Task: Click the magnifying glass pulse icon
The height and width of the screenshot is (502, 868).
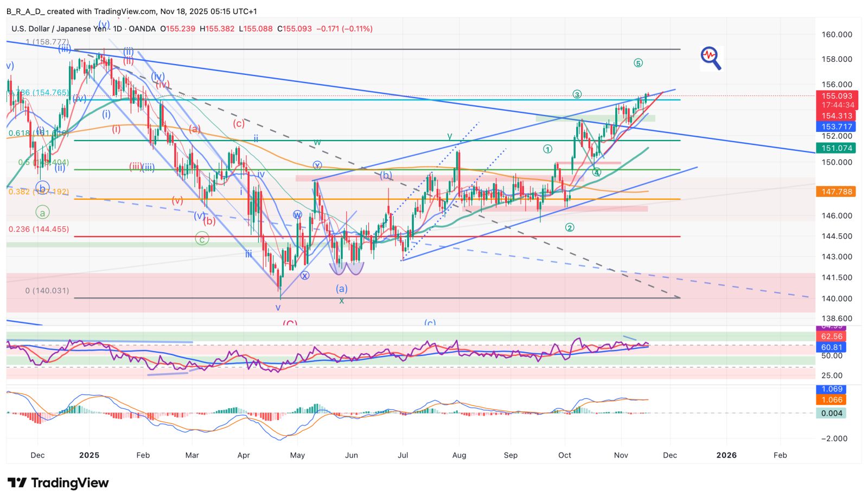Action: pos(711,58)
